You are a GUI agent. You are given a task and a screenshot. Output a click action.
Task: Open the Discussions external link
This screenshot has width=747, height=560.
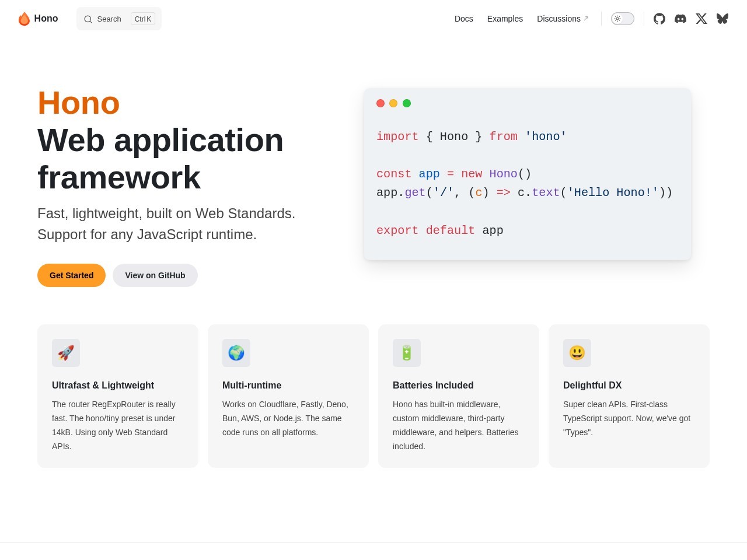tap(563, 19)
